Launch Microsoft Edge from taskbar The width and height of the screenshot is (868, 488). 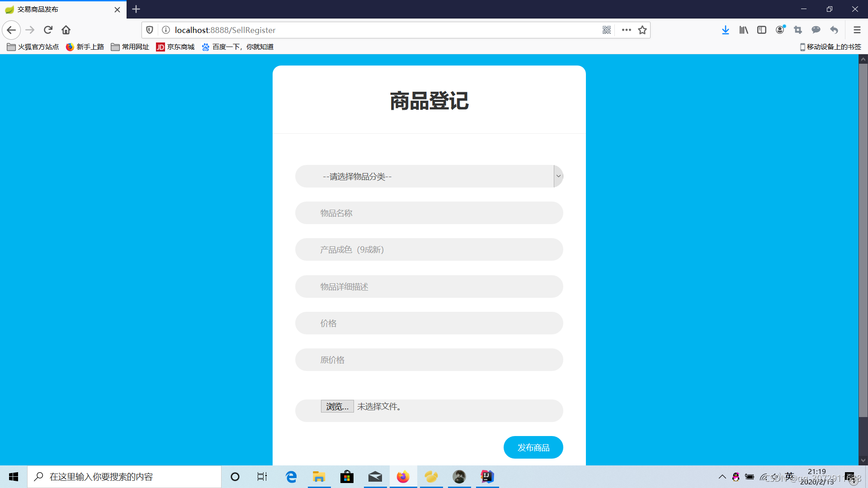(x=291, y=477)
